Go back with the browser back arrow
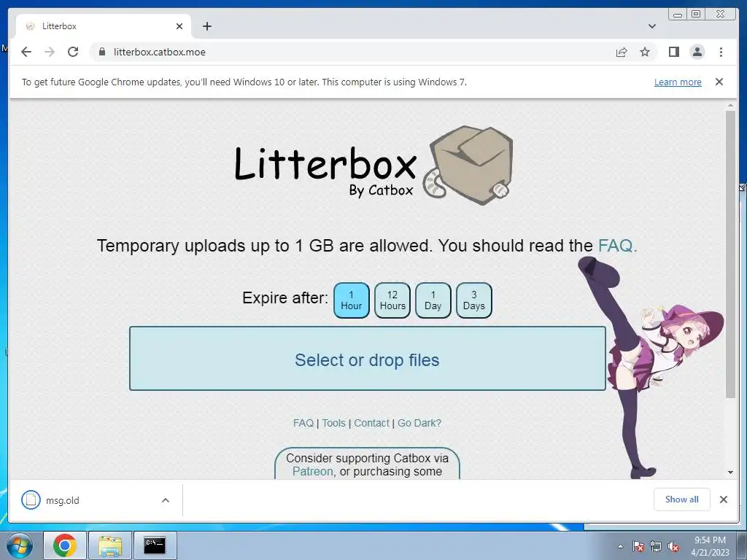The image size is (747, 560). point(26,52)
